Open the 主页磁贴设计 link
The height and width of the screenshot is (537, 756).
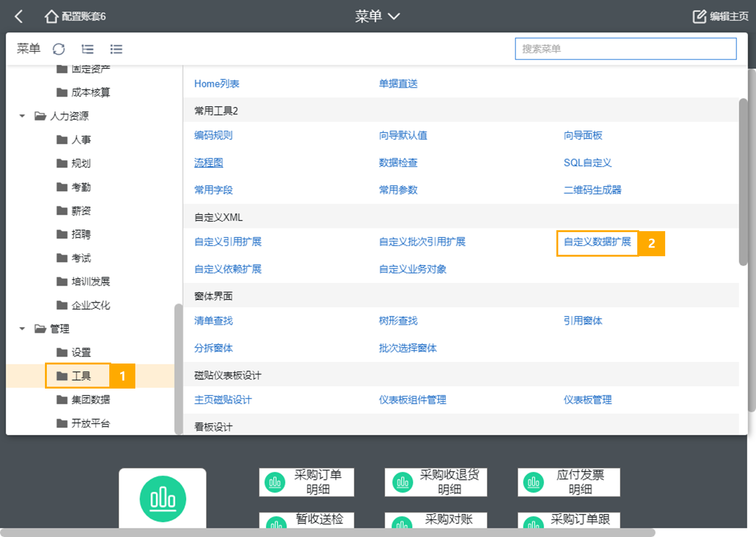tap(223, 399)
